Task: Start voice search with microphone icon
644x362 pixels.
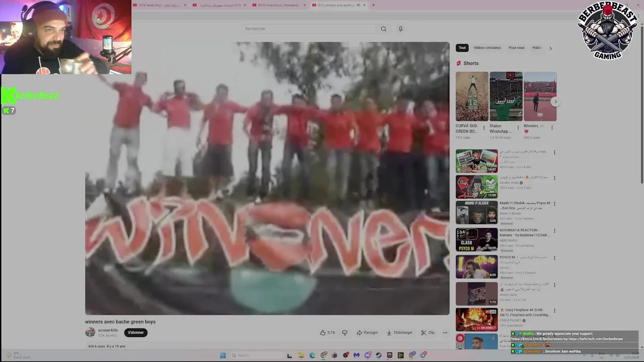Action: click(x=400, y=29)
